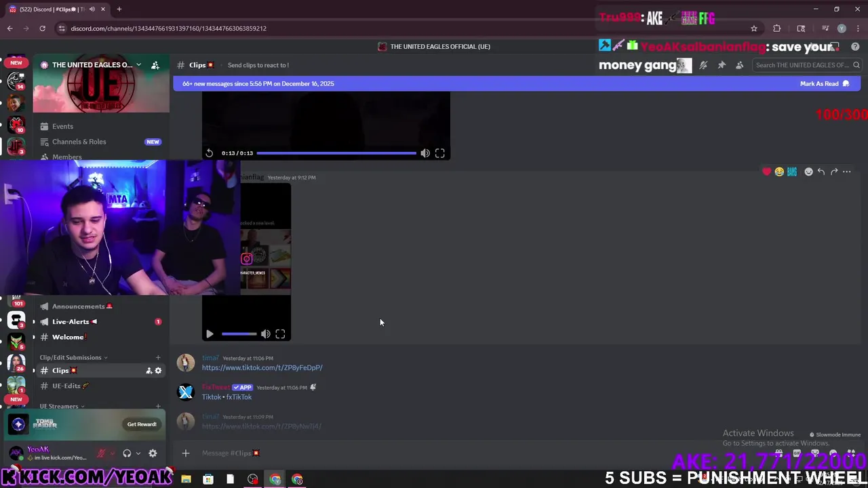Open the add reaction emoji picker

tap(808, 172)
